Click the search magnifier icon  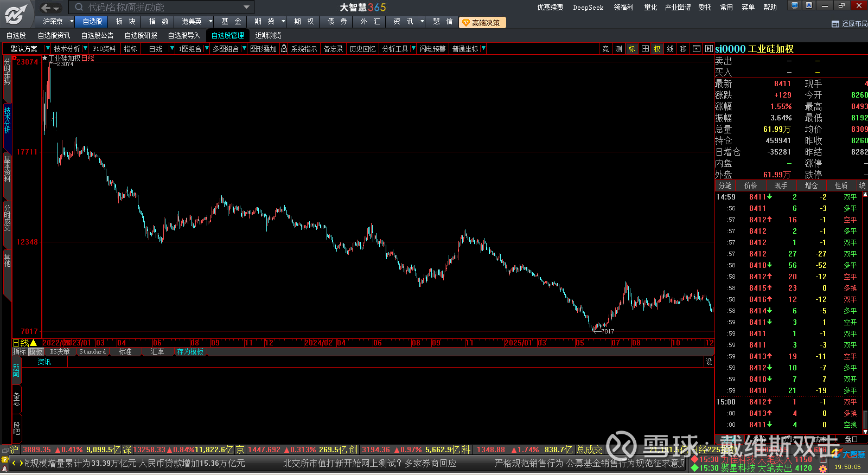point(79,7)
